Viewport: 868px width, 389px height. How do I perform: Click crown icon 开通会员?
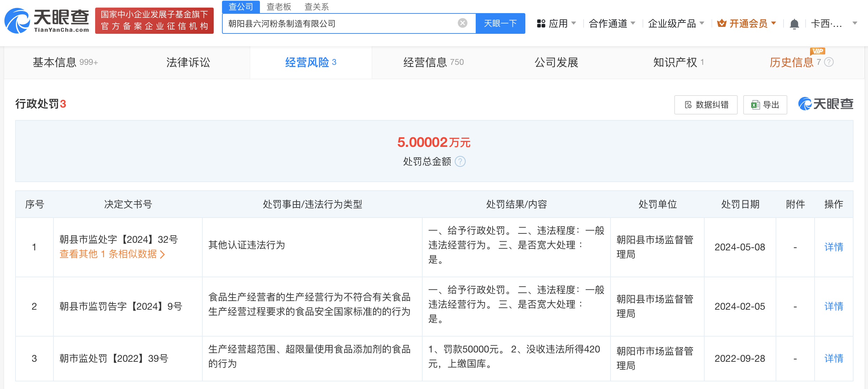(x=721, y=23)
